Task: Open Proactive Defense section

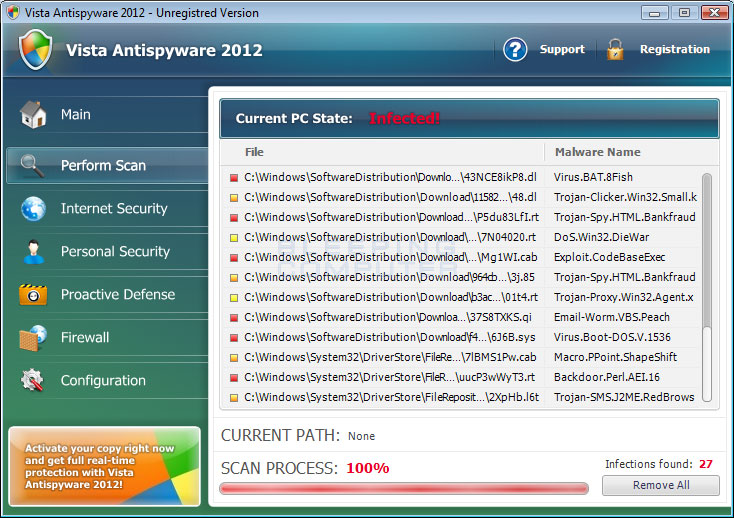Action: 108,295
